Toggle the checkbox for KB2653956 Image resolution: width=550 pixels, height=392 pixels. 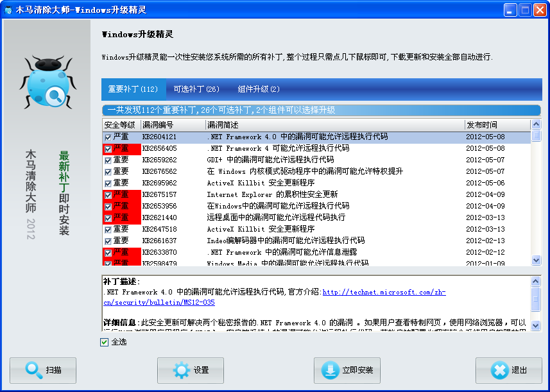tap(108, 207)
